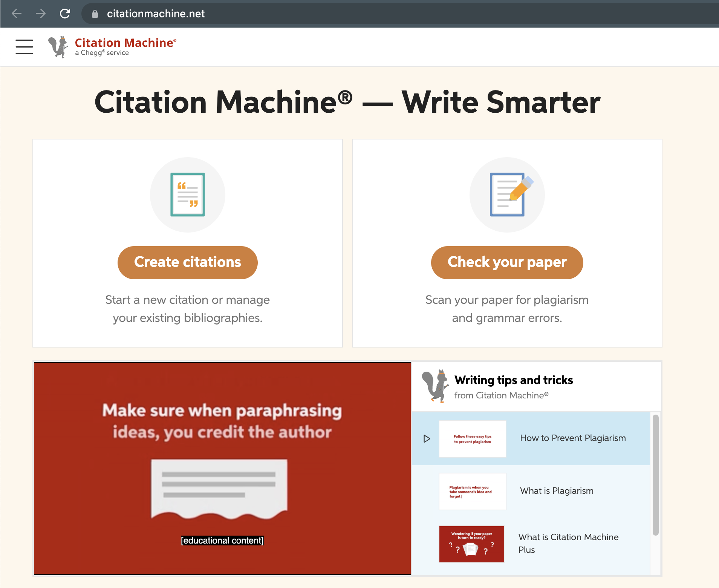Screen dimensions: 719x588
Task: Click the 'from Citation Machine' subtitle
Action: 502,395
